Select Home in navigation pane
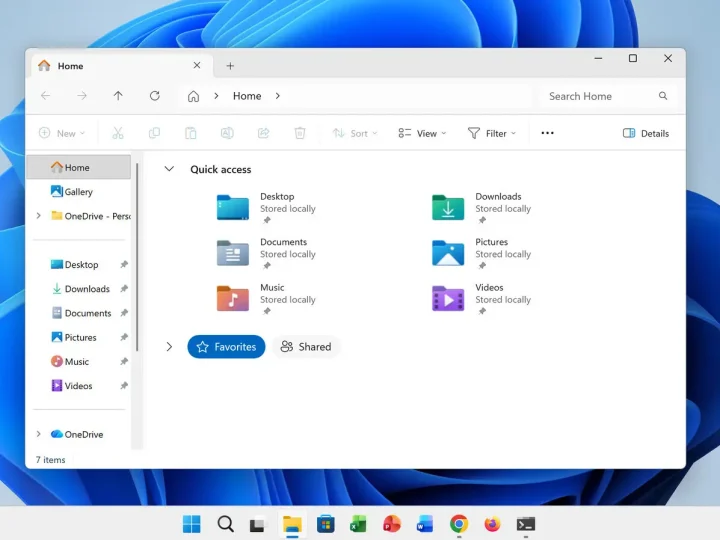Image resolution: width=720 pixels, height=540 pixels. click(x=79, y=168)
